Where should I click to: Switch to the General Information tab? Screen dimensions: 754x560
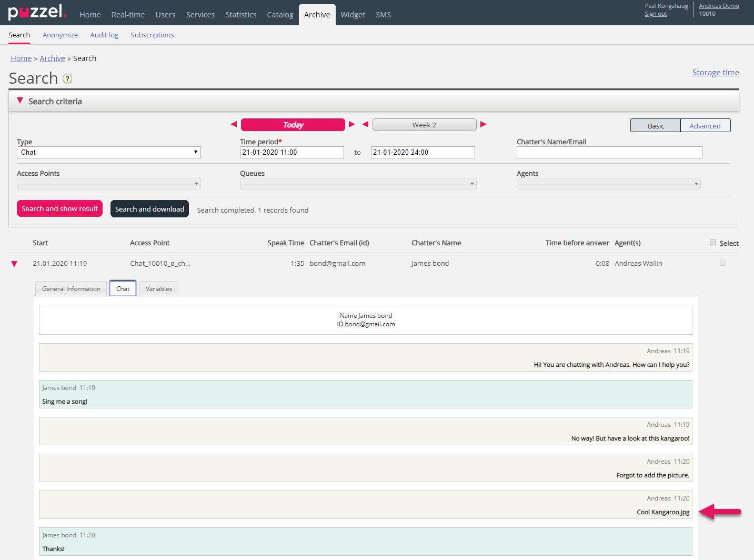pyautogui.click(x=71, y=289)
